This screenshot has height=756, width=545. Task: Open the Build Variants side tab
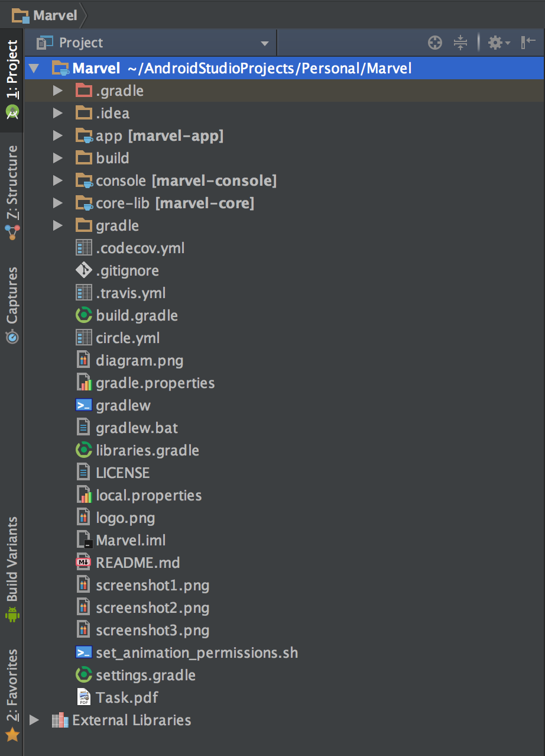(x=12, y=568)
